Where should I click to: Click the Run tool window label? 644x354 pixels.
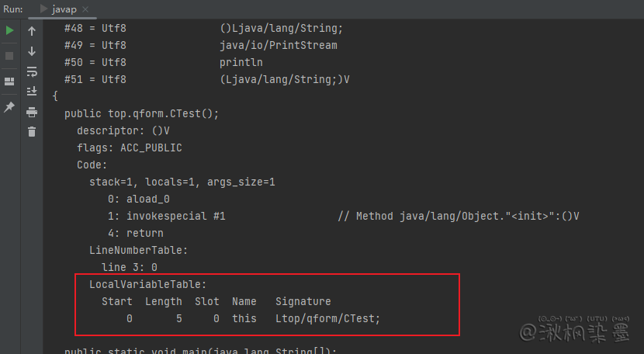click(x=12, y=9)
